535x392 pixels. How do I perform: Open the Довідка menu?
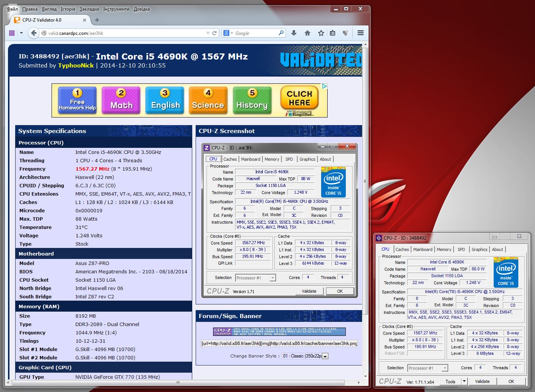tap(142, 9)
